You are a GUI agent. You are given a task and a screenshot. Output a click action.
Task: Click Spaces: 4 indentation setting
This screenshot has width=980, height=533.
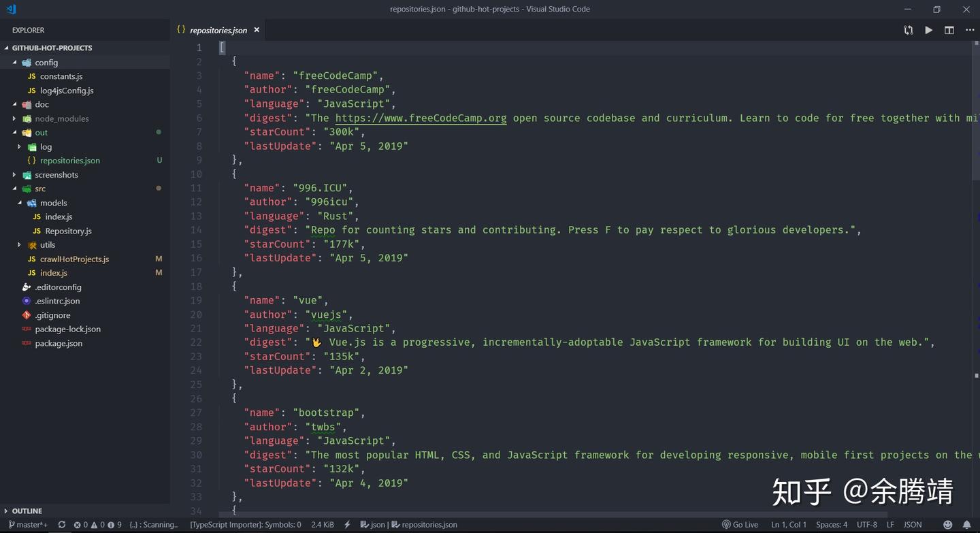(x=831, y=524)
